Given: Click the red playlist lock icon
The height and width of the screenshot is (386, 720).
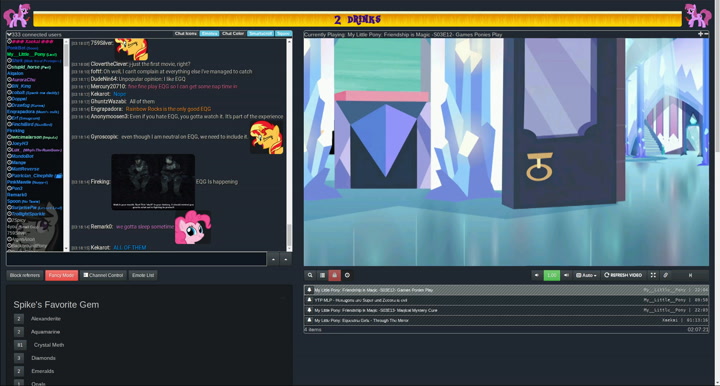Looking at the screenshot, I should pyautogui.click(x=335, y=275).
